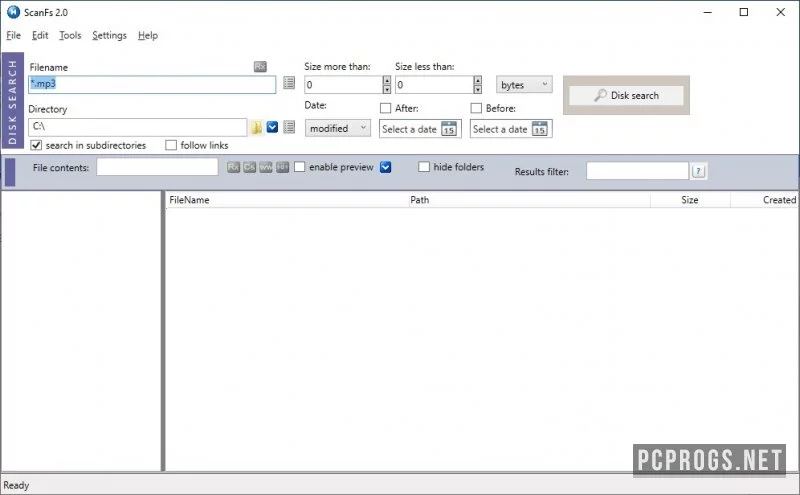
Task: Sort results by Path column header
Action: tap(530, 200)
